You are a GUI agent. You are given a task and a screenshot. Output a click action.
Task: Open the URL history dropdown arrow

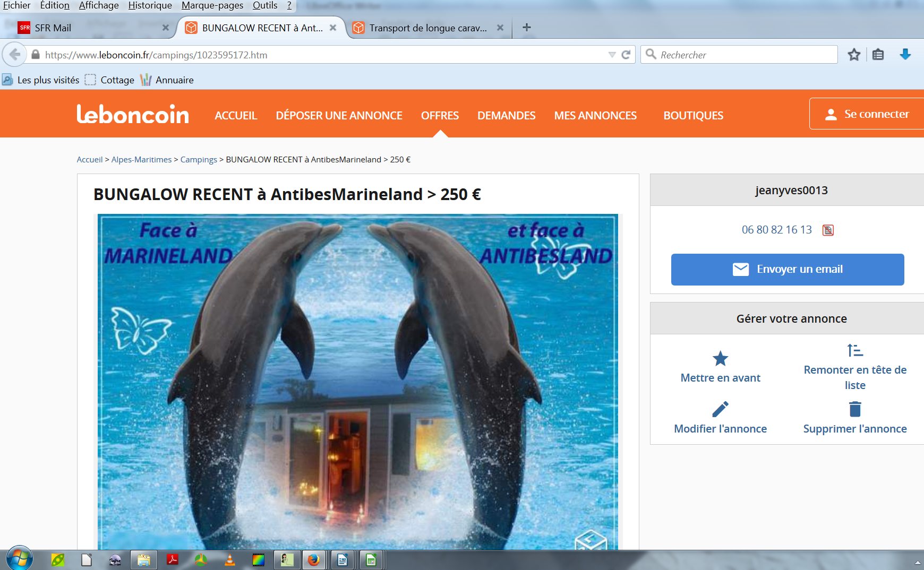(x=612, y=55)
